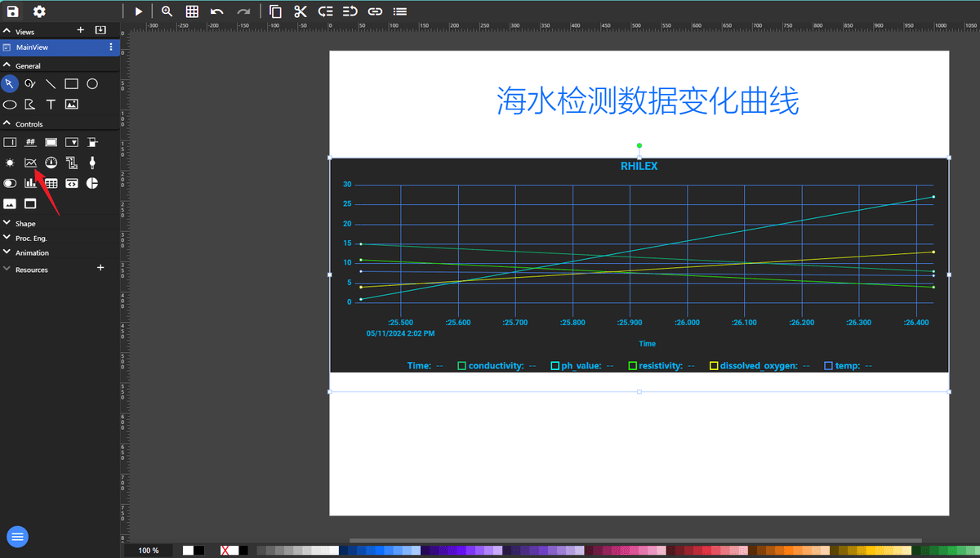Select the zoom magnifier tool
This screenshot has height=558, width=980.
tap(167, 11)
